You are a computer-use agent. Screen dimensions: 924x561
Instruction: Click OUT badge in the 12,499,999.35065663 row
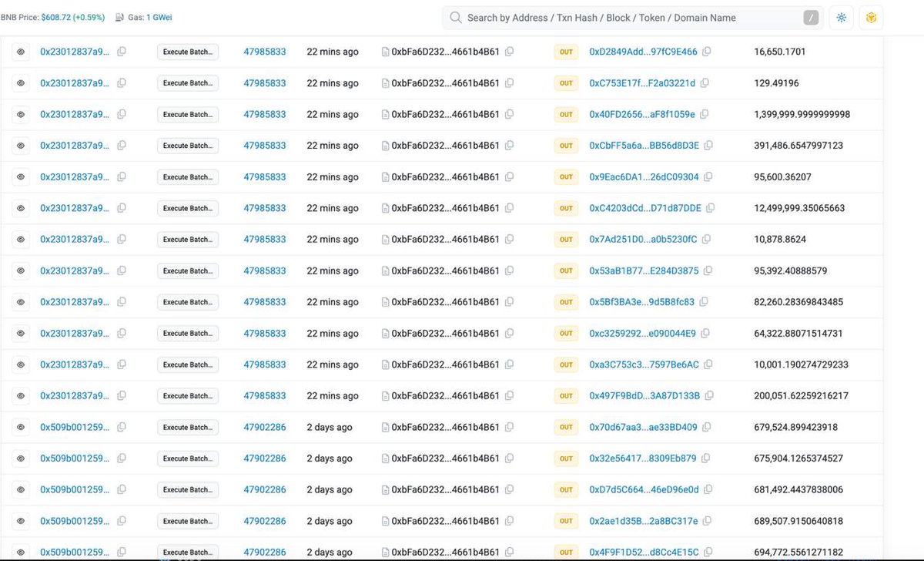pyautogui.click(x=566, y=208)
